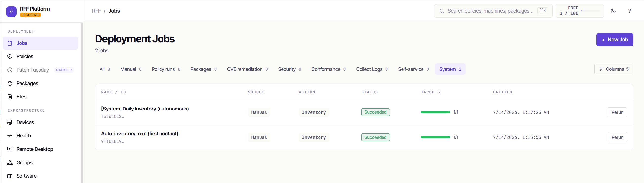Click the job ID 9ff0c019…
The image size is (644, 183).
113,142
